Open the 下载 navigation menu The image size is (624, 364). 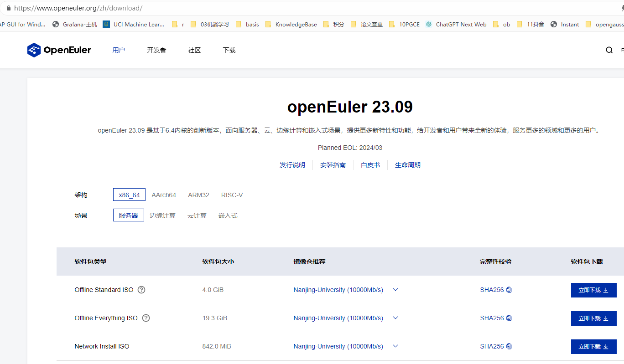coord(229,50)
